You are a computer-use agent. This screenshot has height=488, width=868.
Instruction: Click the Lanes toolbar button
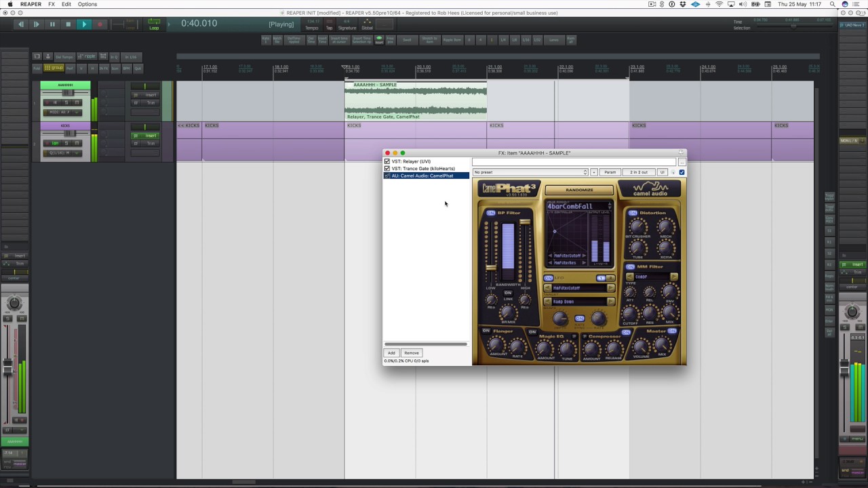(554, 40)
